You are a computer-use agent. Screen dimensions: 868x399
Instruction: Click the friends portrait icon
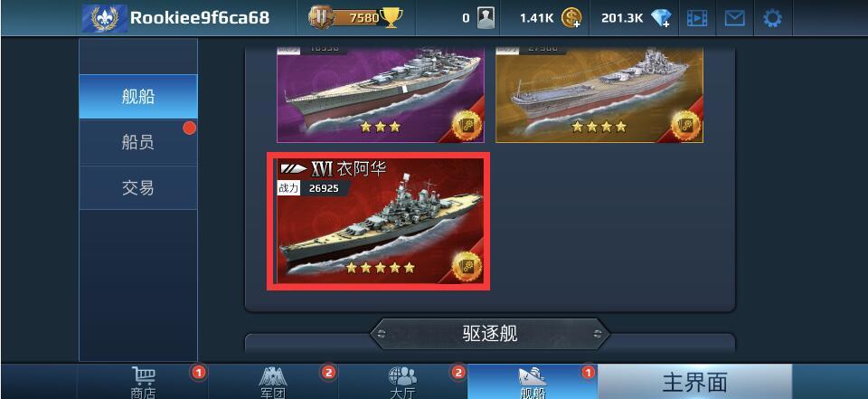(486, 18)
